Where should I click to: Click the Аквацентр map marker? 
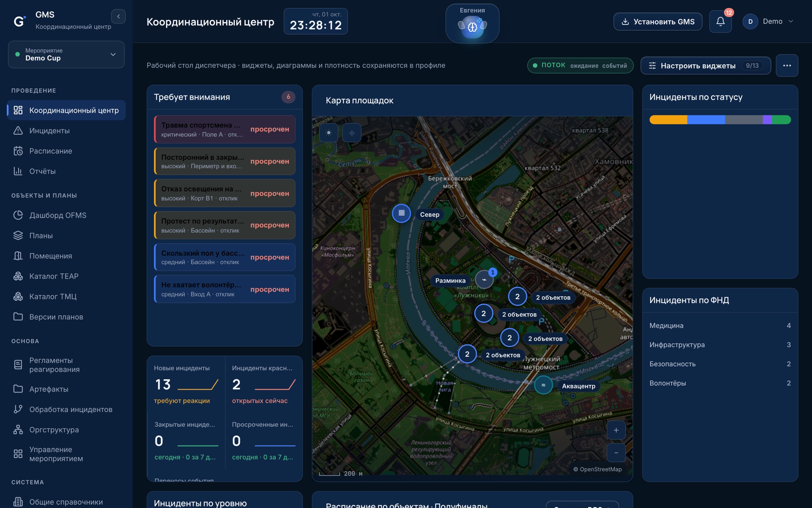[543, 385]
